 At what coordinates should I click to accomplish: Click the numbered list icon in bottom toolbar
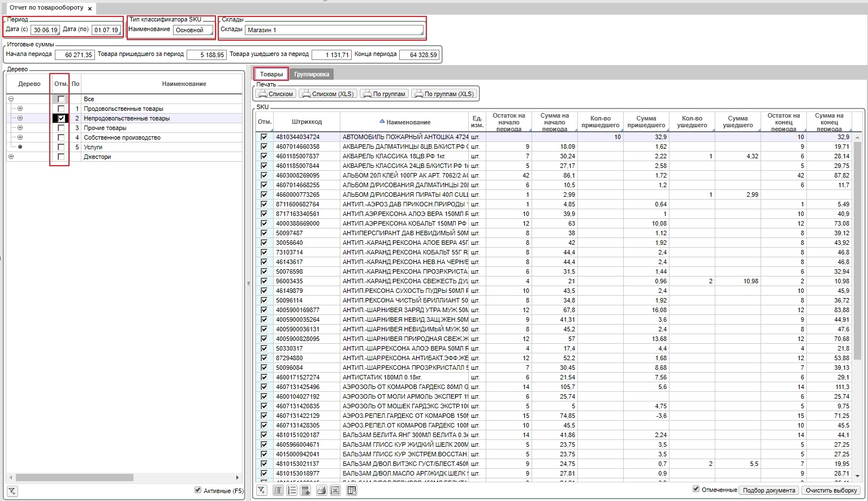point(292,490)
